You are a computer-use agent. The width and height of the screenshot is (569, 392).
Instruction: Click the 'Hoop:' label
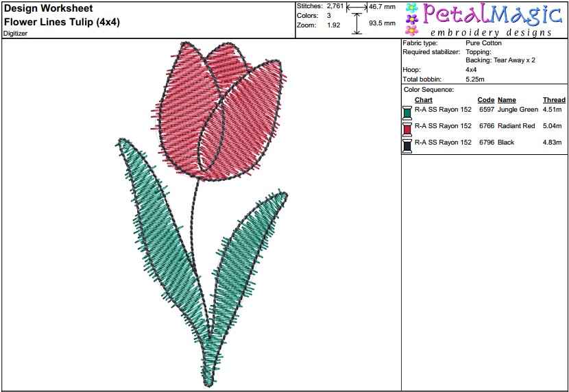[411, 70]
